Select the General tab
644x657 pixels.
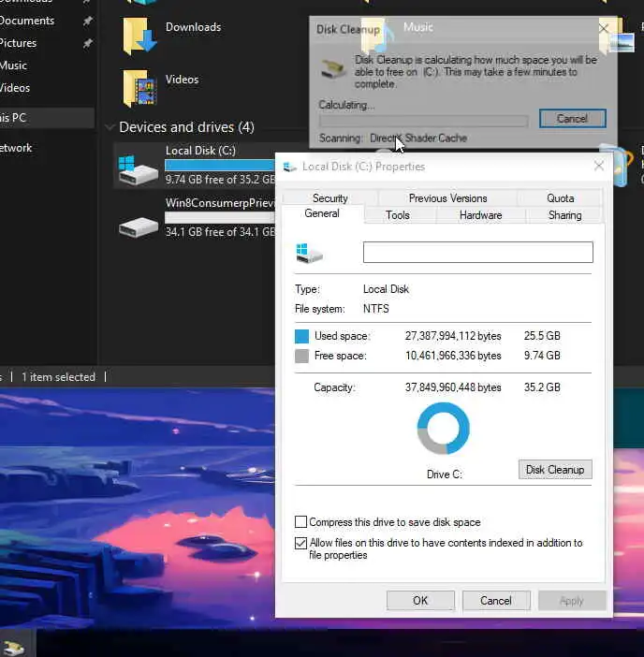click(322, 213)
